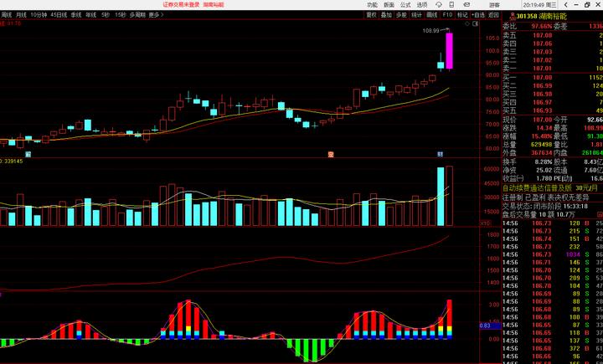Open the 版面 layout menu
Screen dimensions: 603x364
pyautogui.click(x=389, y=5)
